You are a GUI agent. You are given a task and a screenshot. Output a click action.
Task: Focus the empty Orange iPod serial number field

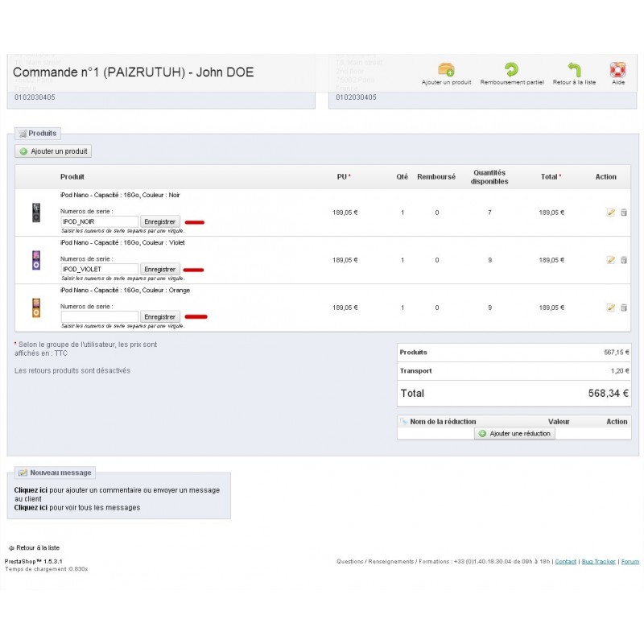pos(100,317)
